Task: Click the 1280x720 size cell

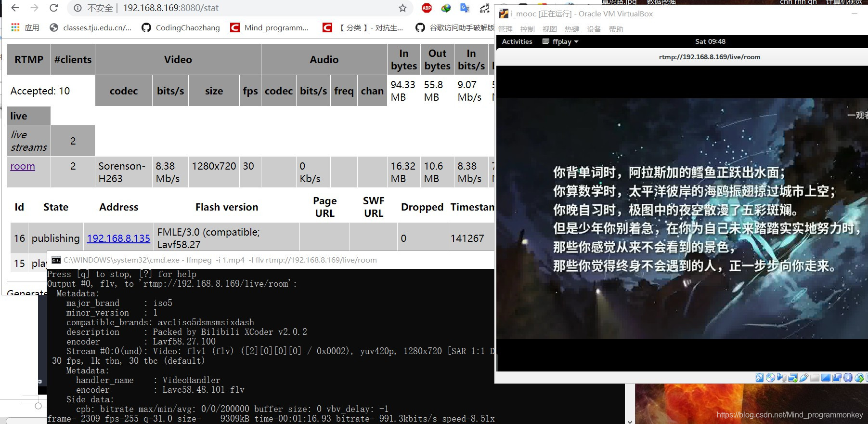Action: [x=214, y=172]
